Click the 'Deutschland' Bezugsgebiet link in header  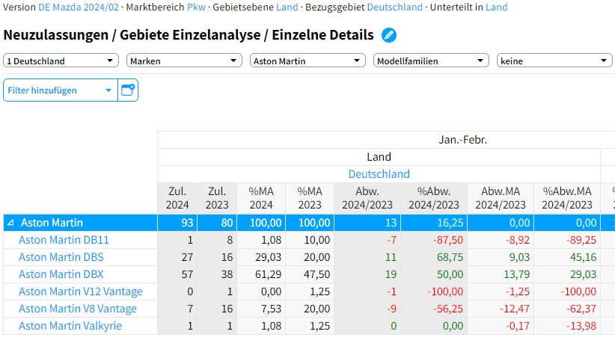click(394, 7)
